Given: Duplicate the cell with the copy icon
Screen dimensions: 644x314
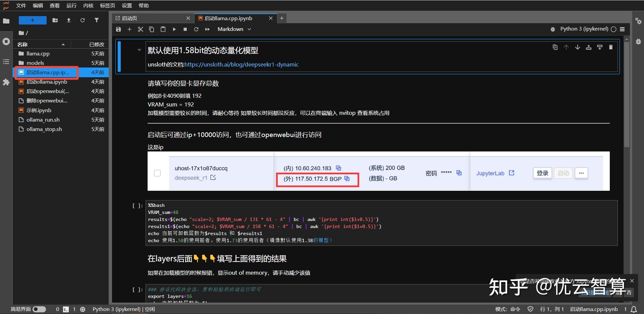Looking at the screenshot, I should pos(555,47).
